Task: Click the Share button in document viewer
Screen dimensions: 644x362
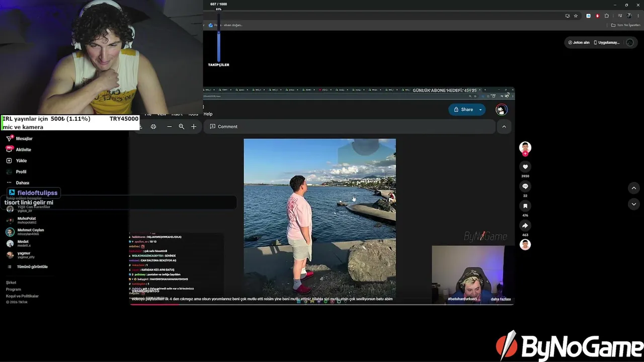Action: (463, 110)
